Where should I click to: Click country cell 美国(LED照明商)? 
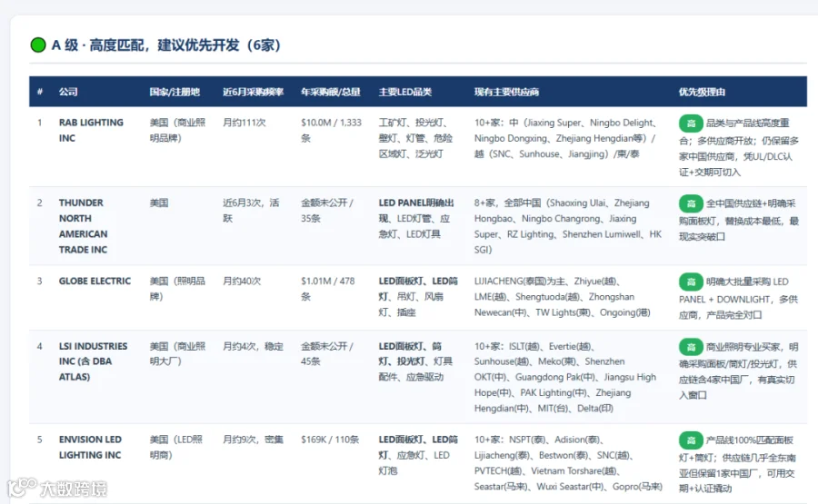pos(175,447)
